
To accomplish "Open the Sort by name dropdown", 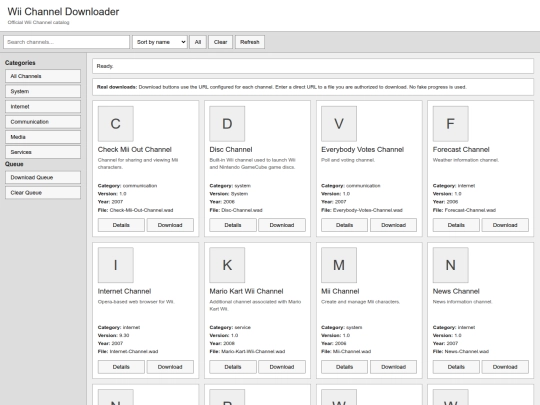I will (x=160, y=42).
